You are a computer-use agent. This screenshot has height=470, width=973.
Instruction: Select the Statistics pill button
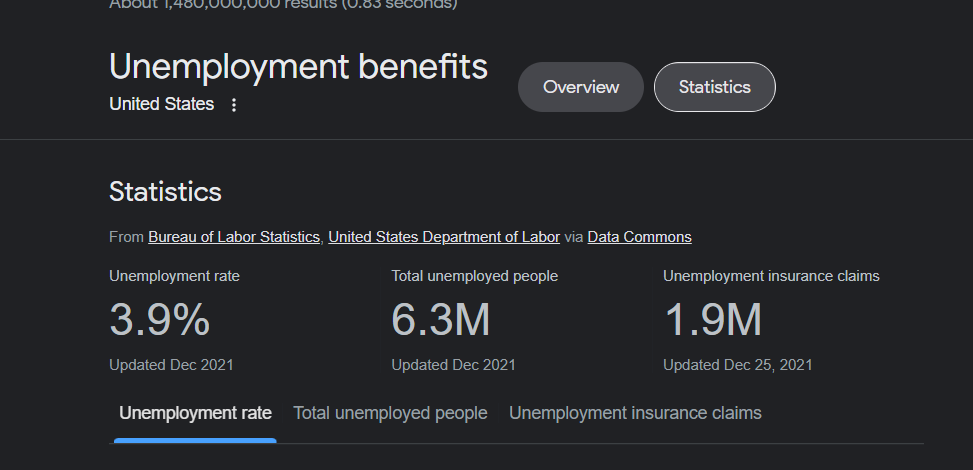pyautogui.click(x=714, y=87)
